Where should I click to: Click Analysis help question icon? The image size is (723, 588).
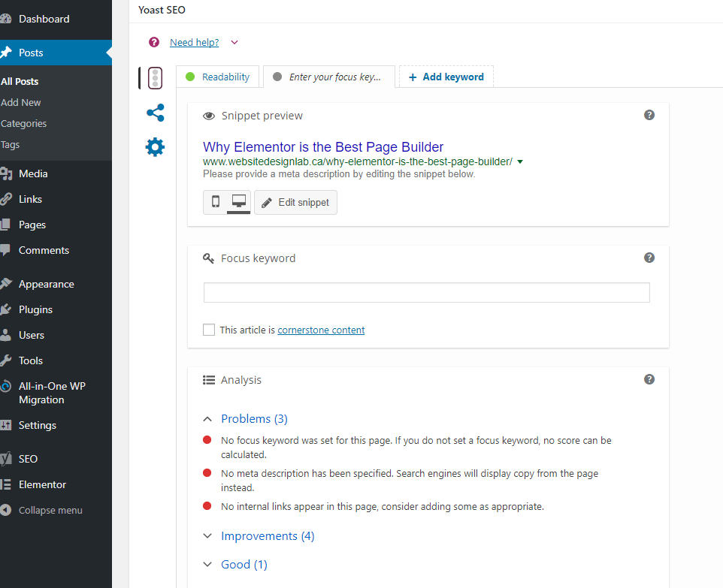[x=649, y=379]
